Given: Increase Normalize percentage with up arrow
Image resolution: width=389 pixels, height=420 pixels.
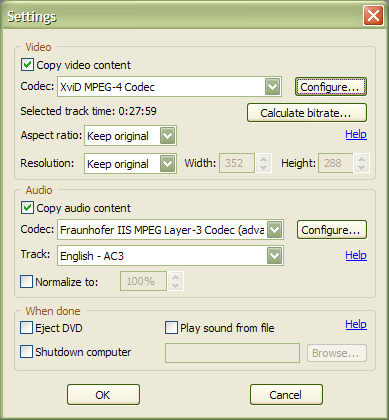Looking at the screenshot, I should click(176, 277).
